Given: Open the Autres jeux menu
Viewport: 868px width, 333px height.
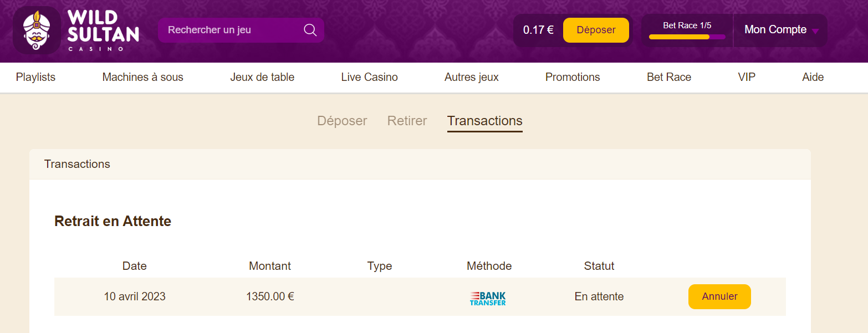Looking at the screenshot, I should pyautogui.click(x=471, y=77).
